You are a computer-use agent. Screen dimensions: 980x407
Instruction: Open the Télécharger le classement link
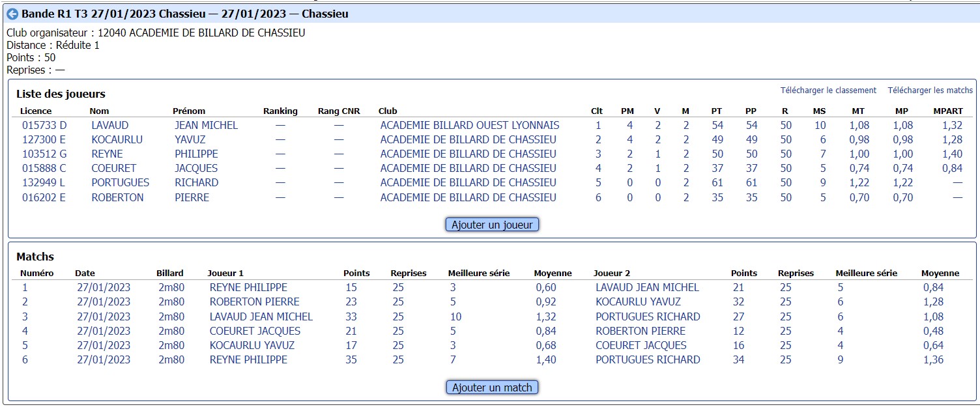(x=829, y=91)
